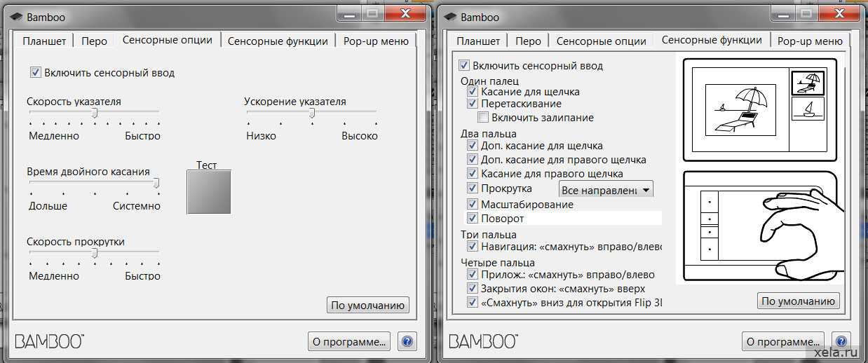
Task: Click the Два пальца section heading
Action: point(488,133)
